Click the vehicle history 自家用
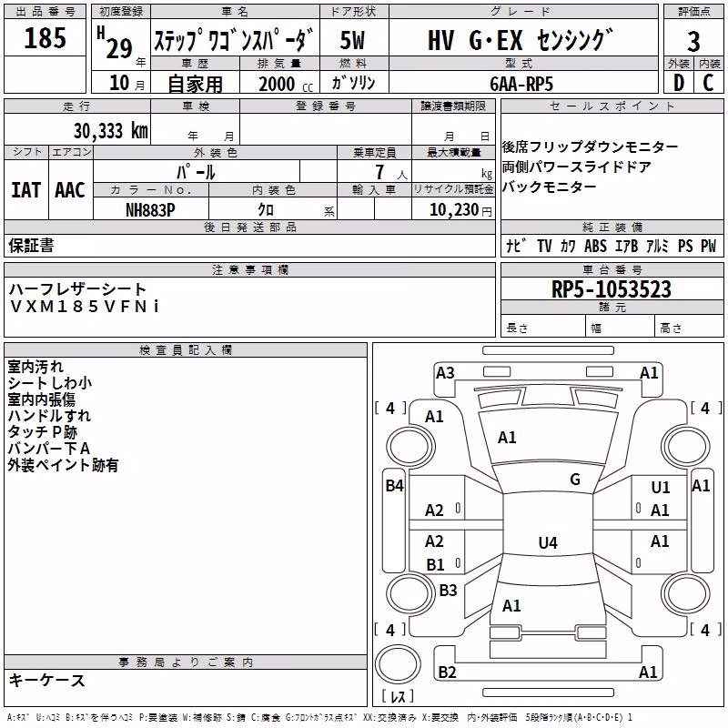 tap(195, 84)
